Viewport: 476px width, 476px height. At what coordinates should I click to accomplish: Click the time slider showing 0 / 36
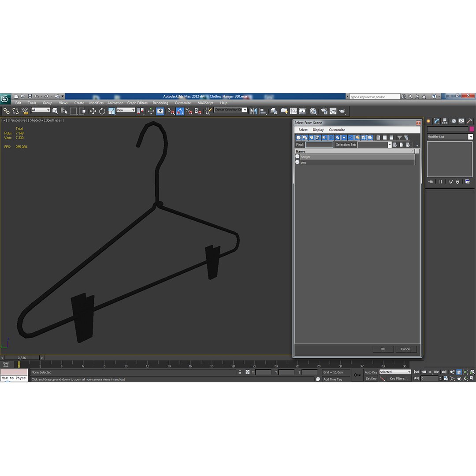22,358
